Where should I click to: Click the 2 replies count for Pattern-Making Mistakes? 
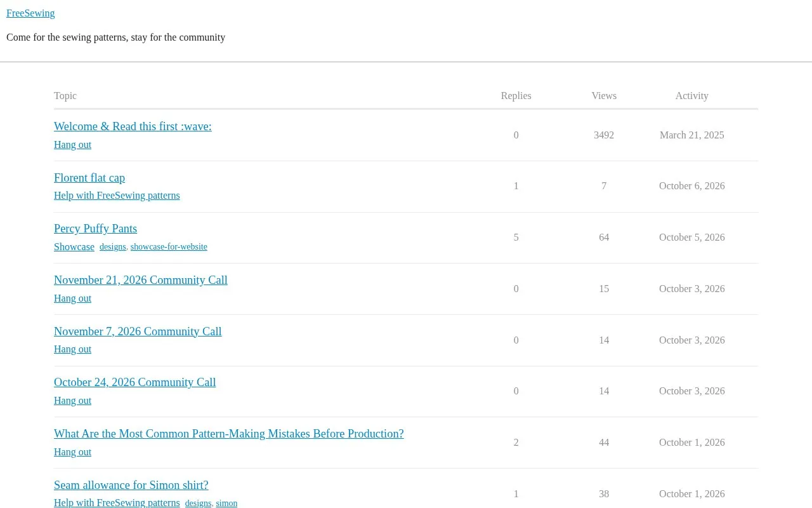click(516, 443)
